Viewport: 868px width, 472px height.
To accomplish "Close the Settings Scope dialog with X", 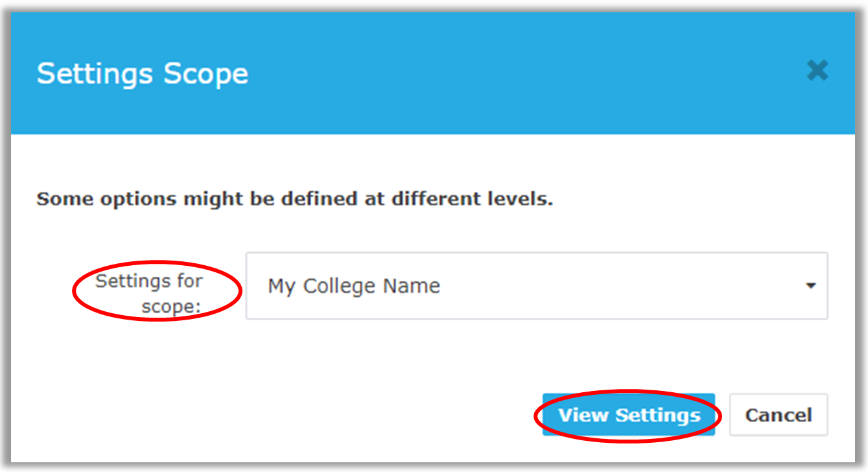I will pos(817,70).
